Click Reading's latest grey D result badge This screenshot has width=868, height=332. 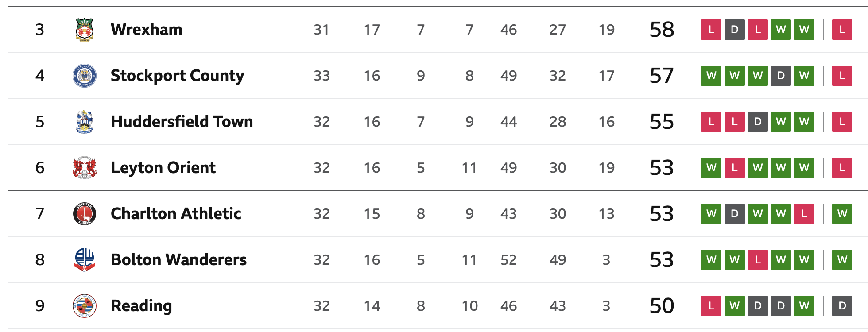842,306
